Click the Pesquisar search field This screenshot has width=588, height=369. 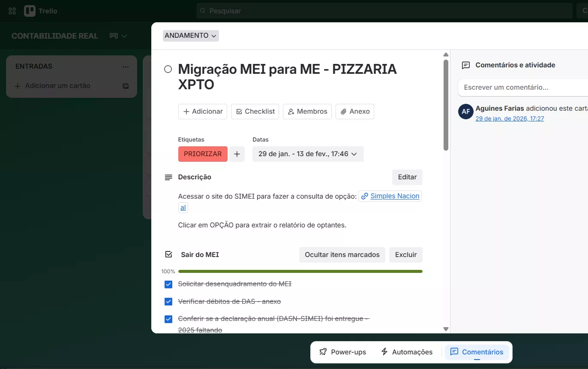point(384,11)
